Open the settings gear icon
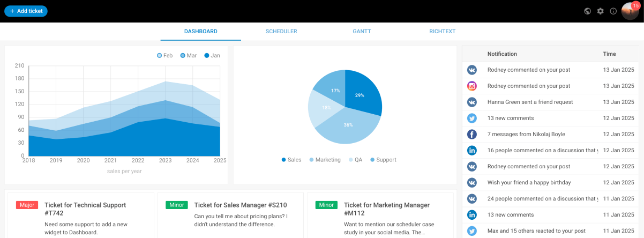Viewport: 644px width, 238px height. pyautogui.click(x=601, y=11)
